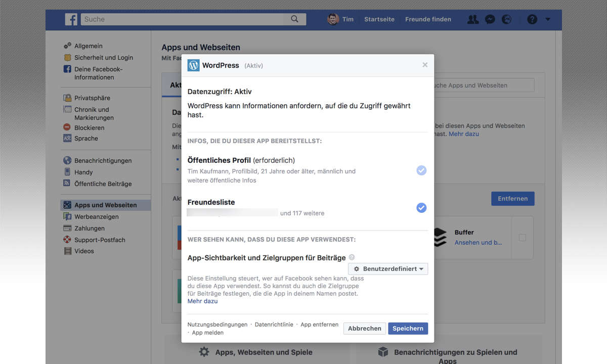Screen dimensions: 607x364
Task: Open Freunde finden in the top bar
Action: pyautogui.click(x=428, y=19)
